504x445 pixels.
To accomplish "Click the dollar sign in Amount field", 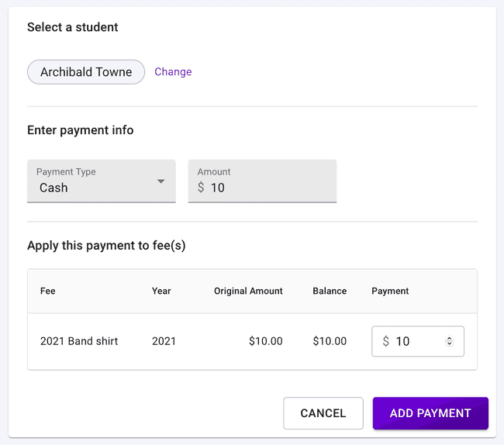I will (x=201, y=188).
